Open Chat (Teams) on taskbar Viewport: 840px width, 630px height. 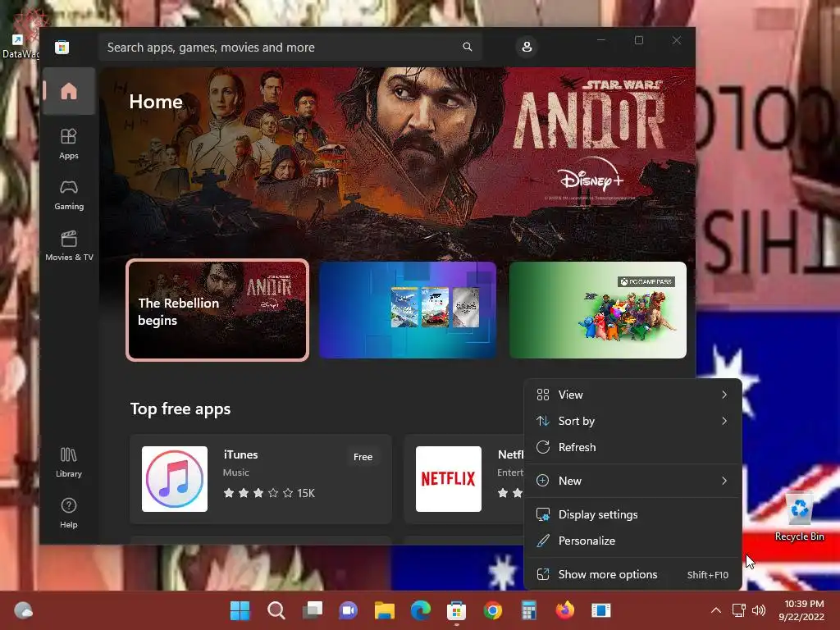(348, 610)
